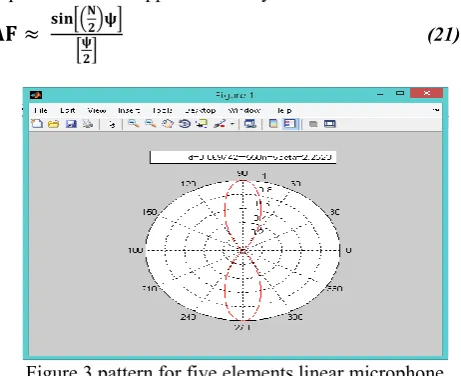Viewport: 461px width, 376px height.
Task: Maximize the Figure 1 window
Action: tap(400, 93)
